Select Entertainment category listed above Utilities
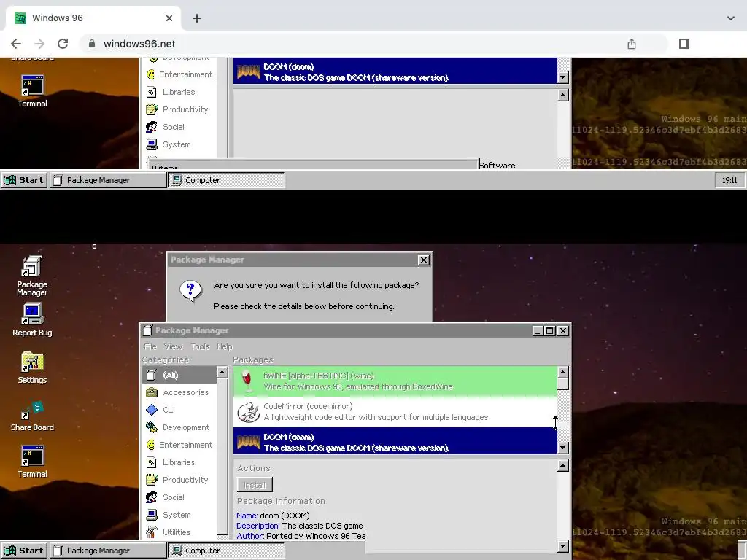The image size is (747, 560). click(179, 445)
